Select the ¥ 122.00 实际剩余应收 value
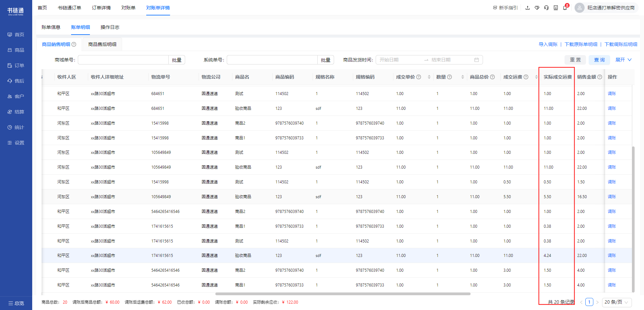Screen dimensions: 644x310 pyautogui.click(x=290, y=302)
